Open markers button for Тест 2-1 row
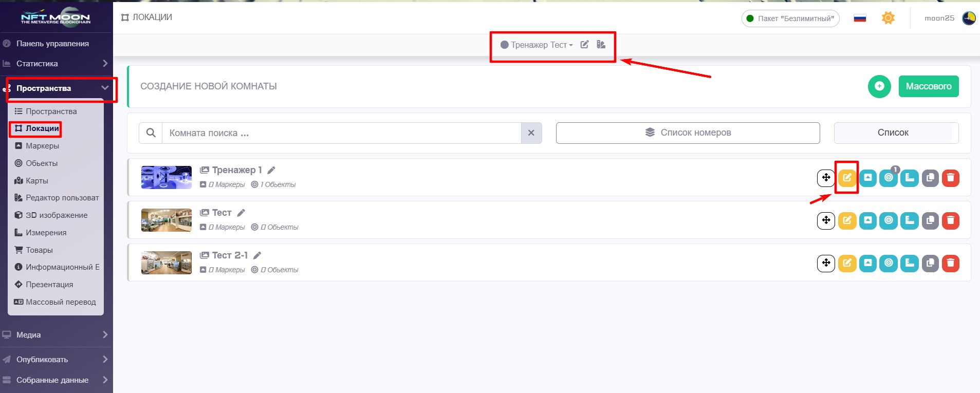Screen dimensions: 980x393 pos(868,263)
